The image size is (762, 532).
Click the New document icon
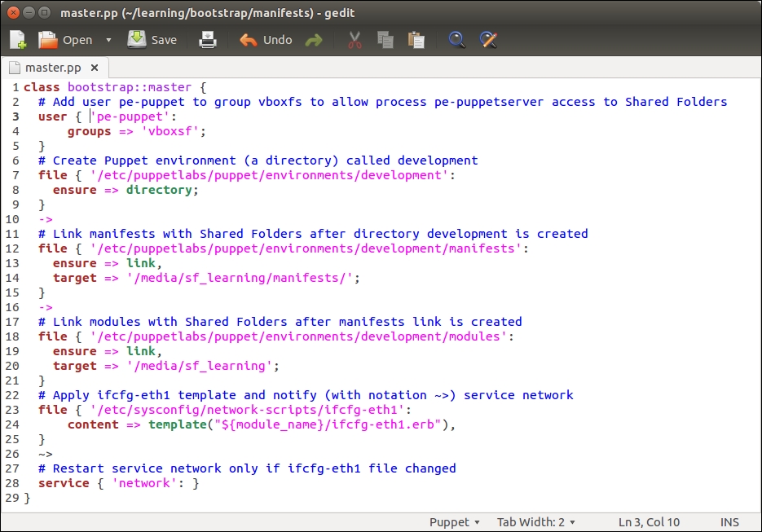coord(18,40)
